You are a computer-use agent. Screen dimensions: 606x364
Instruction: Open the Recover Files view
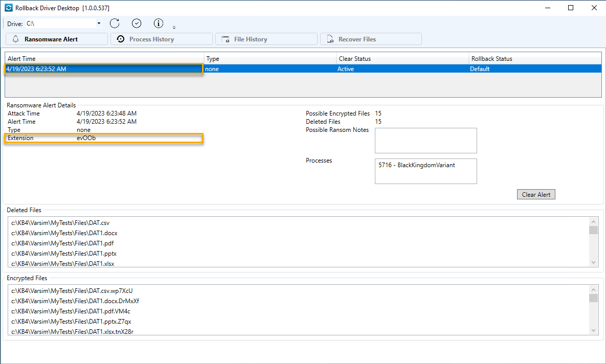(x=371, y=38)
